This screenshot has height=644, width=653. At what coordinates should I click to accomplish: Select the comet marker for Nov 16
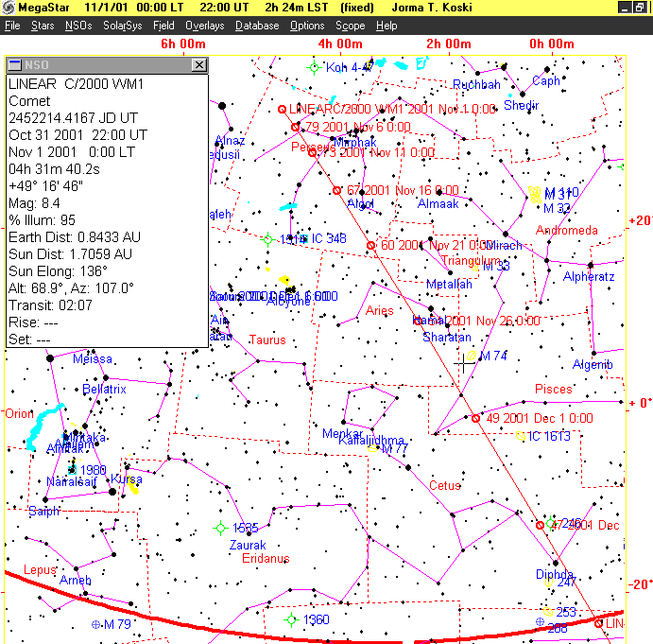pos(336,190)
